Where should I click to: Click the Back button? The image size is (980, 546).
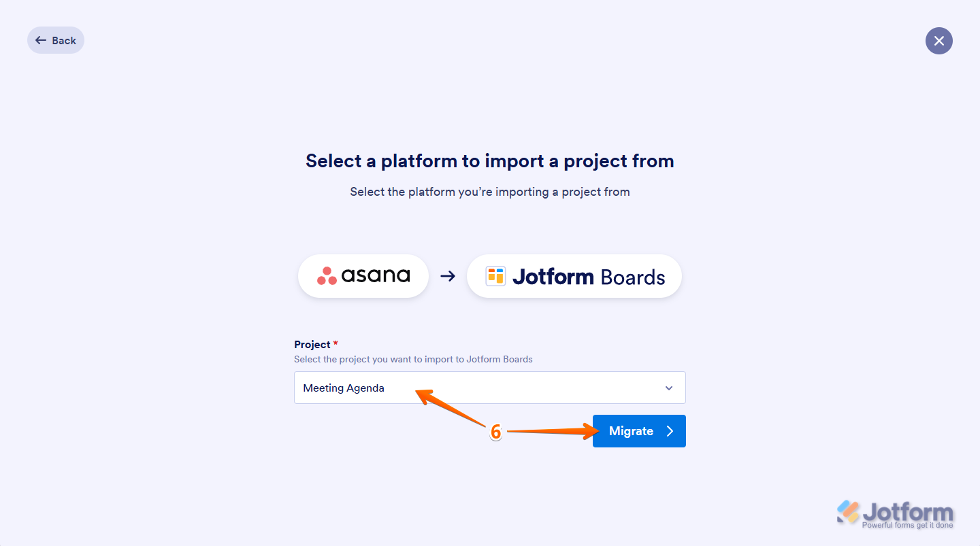56,41
